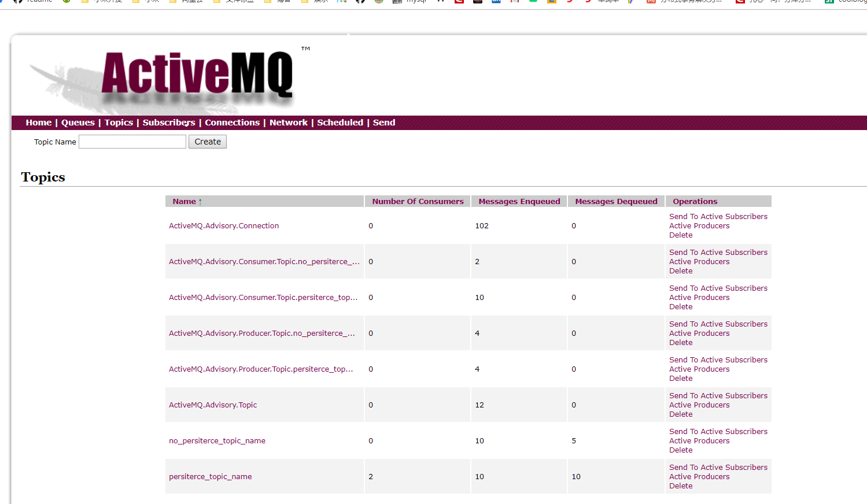Viewport: 867px width, 504px height.
Task: View Active Producers for no_persiterce_topic_name
Action: pos(699,441)
